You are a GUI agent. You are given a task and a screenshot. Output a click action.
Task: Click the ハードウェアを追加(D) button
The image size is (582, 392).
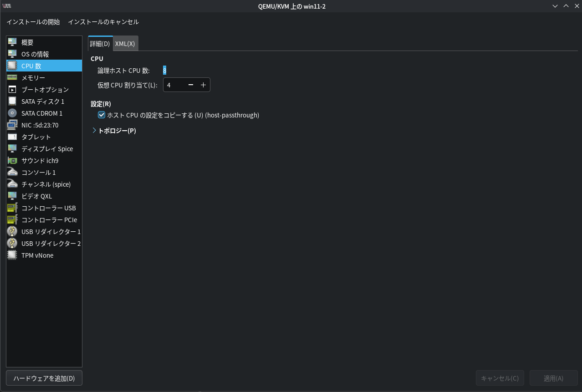point(44,378)
